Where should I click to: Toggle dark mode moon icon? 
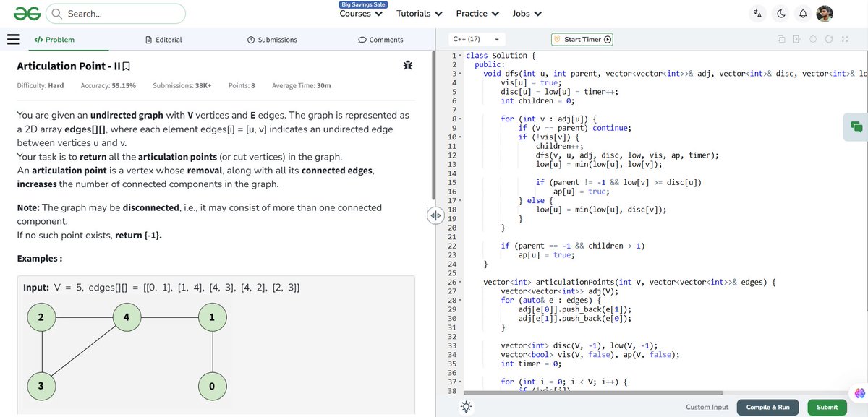click(x=780, y=14)
